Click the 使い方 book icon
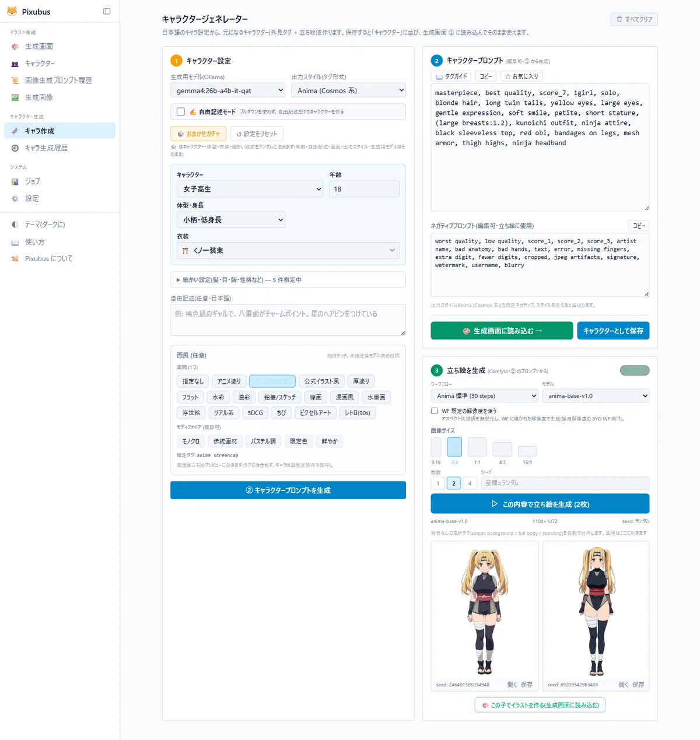 point(15,242)
